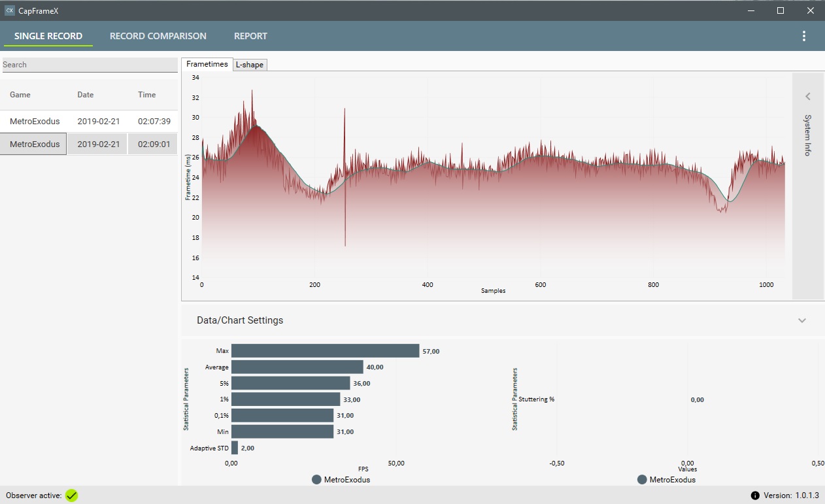Open the RECORD COMPARISON tab
Image resolution: width=825 pixels, height=504 pixels.
click(158, 36)
